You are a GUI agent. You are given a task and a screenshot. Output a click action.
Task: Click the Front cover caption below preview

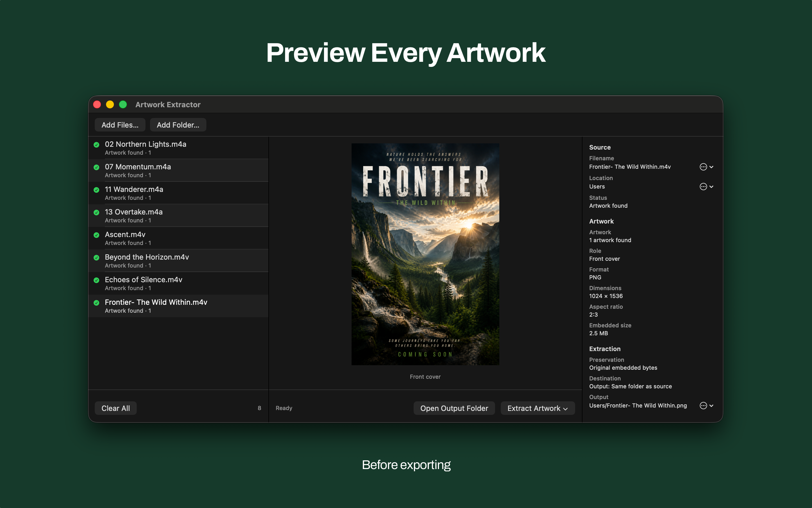click(x=425, y=377)
